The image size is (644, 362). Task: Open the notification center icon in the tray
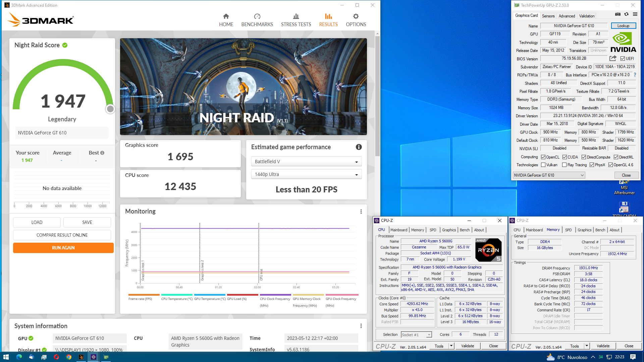pyautogui.click(x=633, y=357)
